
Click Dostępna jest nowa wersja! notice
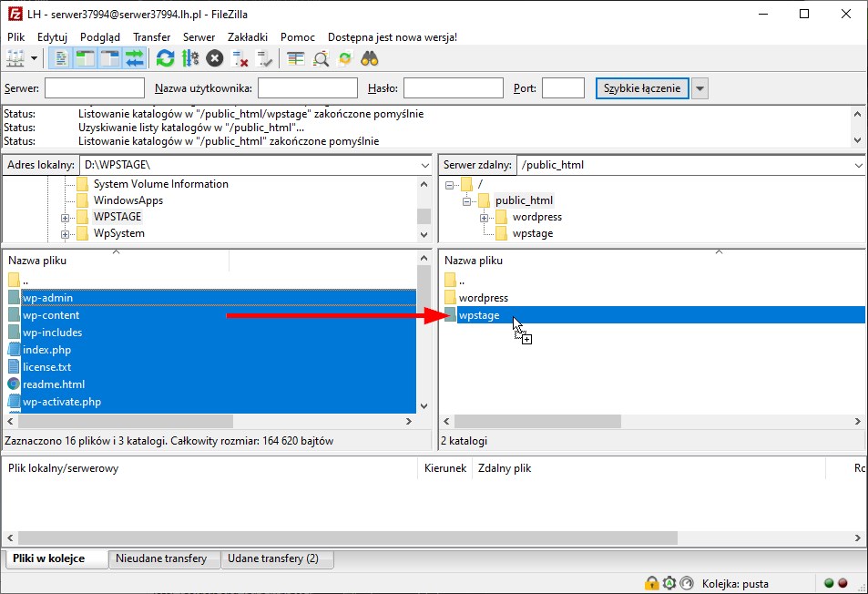[x=393, y=37]
